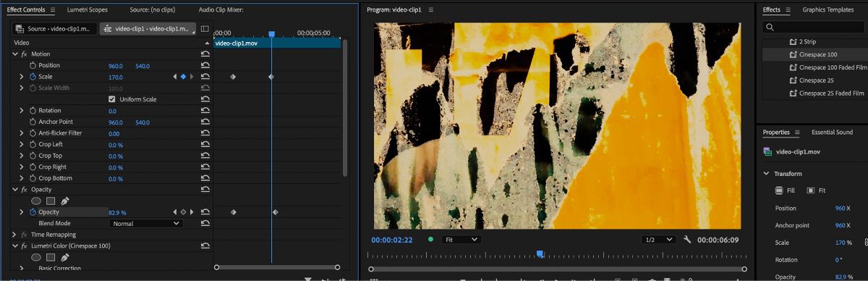Screen dimensions: 868x281
Task: Create 4-point polygon mask under Opacity
Action: click(51, 201)
